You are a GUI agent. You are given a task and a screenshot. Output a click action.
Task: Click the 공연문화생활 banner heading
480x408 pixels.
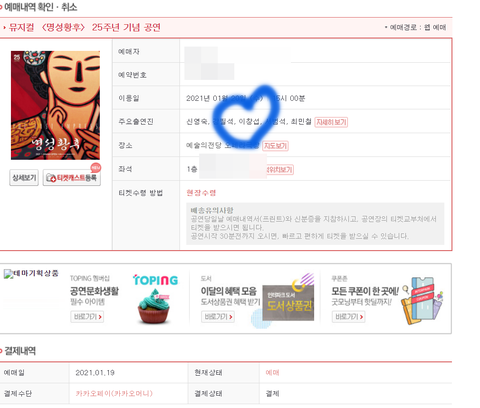[94, 291]
